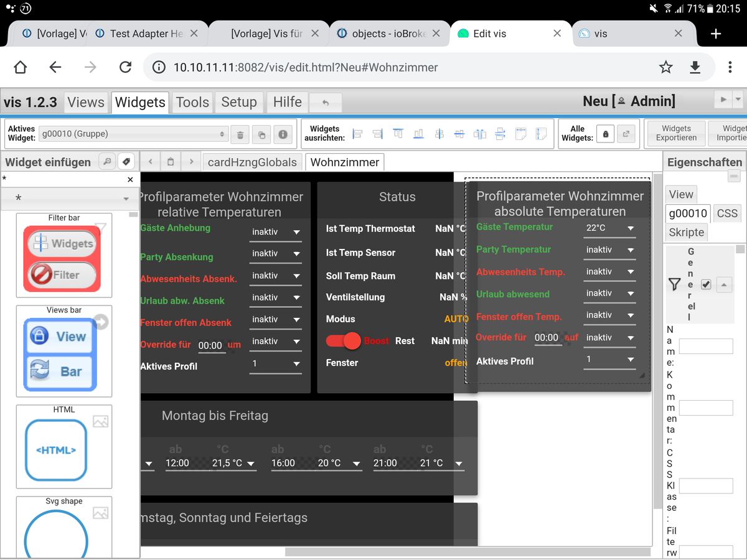Click Widgets Exportieren button
The height and width of the screenshot is (560, 747).
click(676, 133)
